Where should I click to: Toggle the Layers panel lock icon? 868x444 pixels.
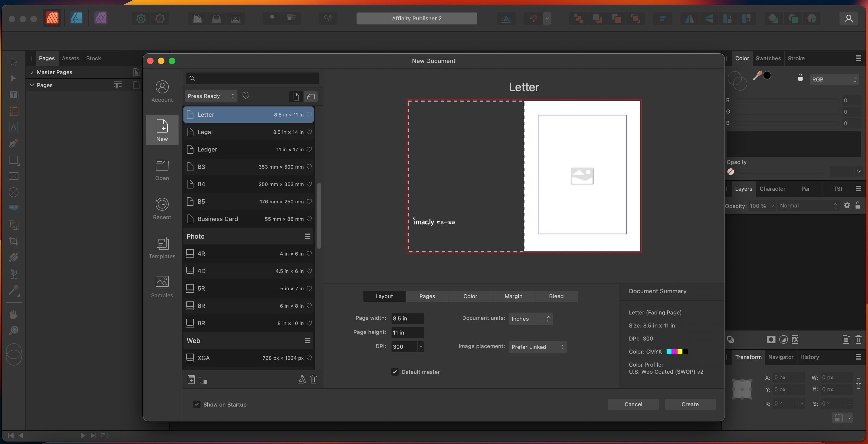858,205
